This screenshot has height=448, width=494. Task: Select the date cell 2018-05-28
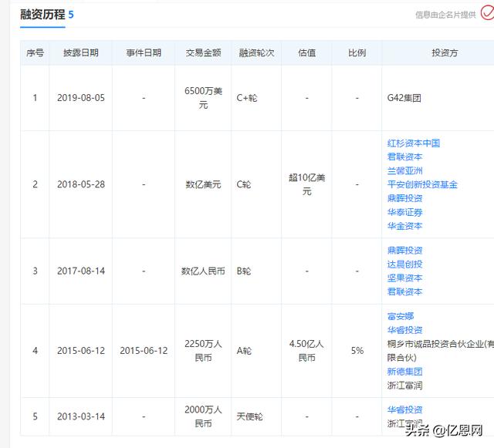[81, 184]
